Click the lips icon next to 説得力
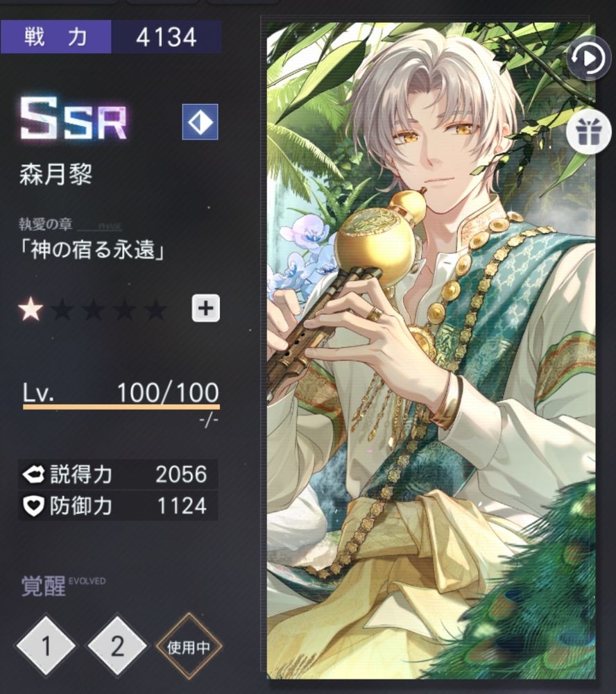 pyautogui.click(x=33, y=475)
